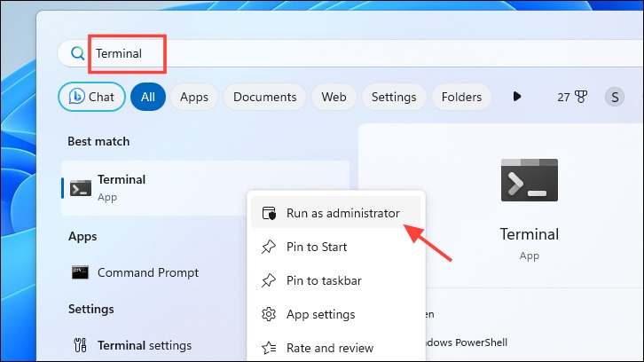Click the Terminal search input field
Screen dimensions: 644x362
pyautogui.click(x=349, y=53)
